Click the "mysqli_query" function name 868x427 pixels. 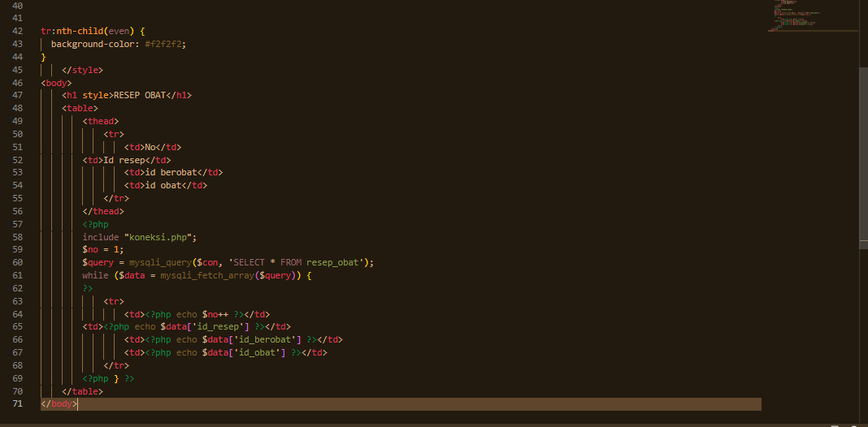[x=161, y=262]
